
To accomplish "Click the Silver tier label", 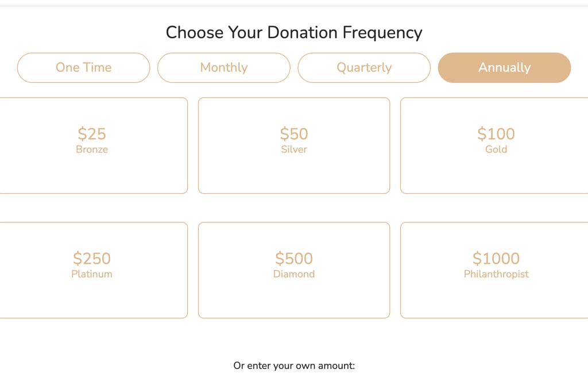I will pyautogui.click(x=294, y=149).
